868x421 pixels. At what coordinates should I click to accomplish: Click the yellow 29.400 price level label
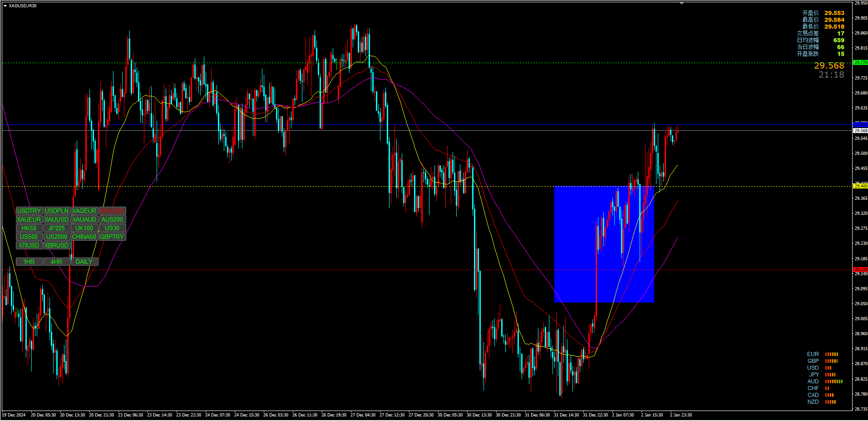[x=860, y=186]
